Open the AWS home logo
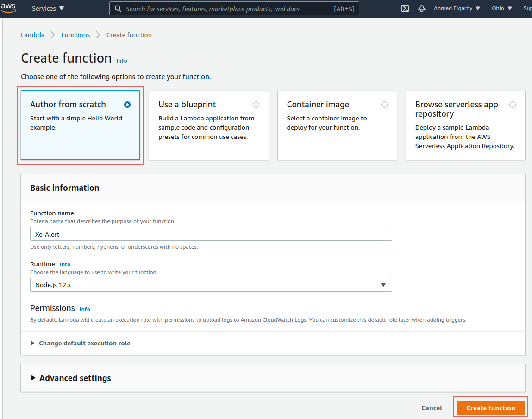The image size is (532, 419). click(x=8, y=8)
